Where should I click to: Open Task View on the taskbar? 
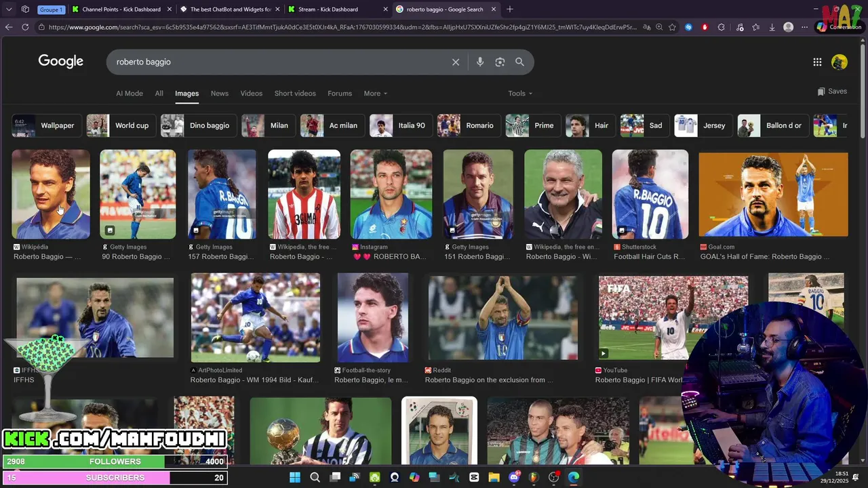point(335,477)
